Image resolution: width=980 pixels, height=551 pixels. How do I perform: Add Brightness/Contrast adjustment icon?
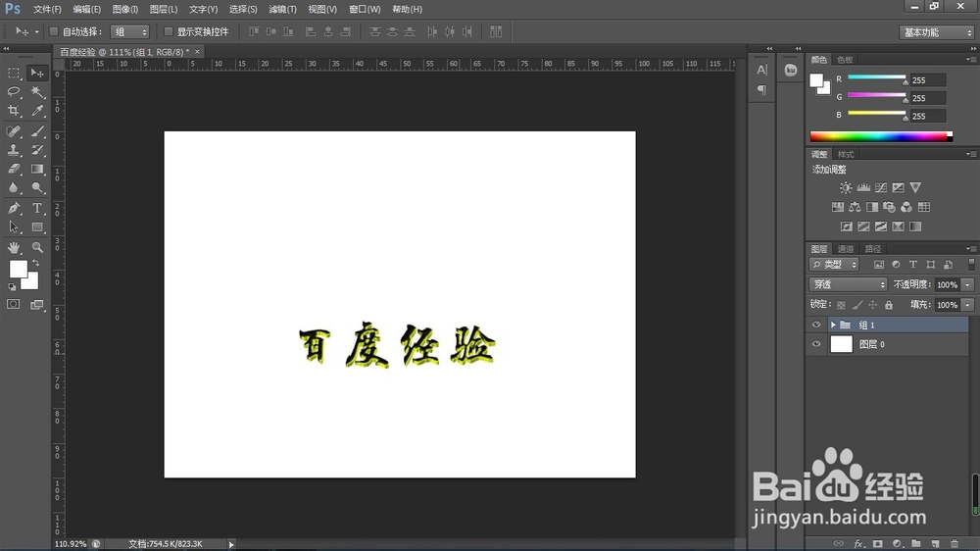(x=846, y=187)
